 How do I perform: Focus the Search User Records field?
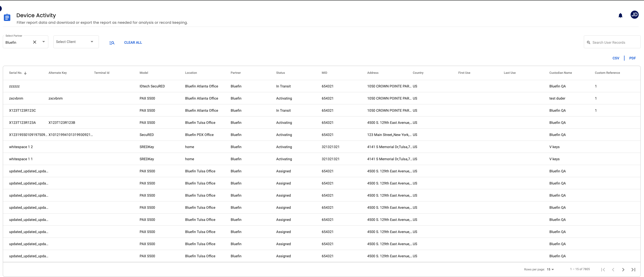(612, 42)
